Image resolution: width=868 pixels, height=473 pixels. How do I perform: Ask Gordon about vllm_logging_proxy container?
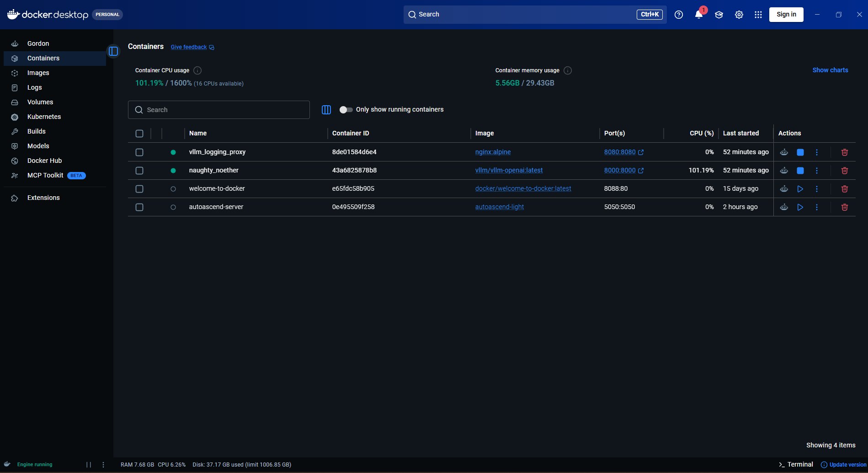pyautogui.click(x=784, y=152)
